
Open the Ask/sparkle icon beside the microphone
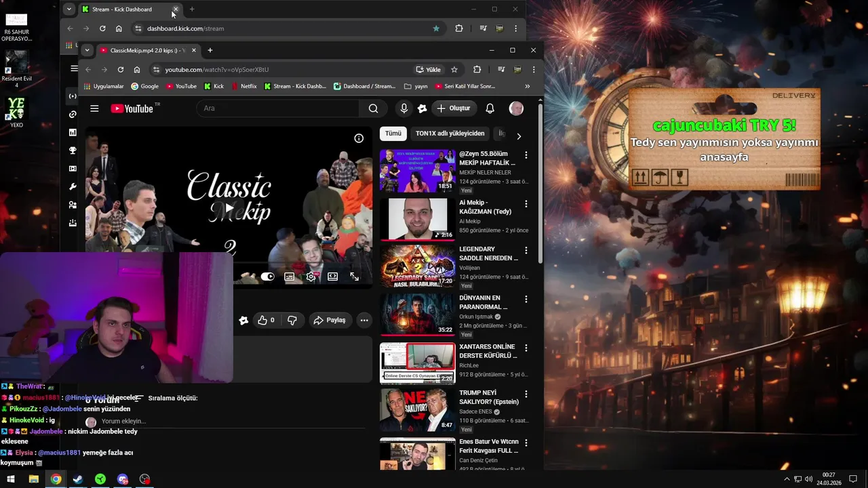(x=422, y=108)
